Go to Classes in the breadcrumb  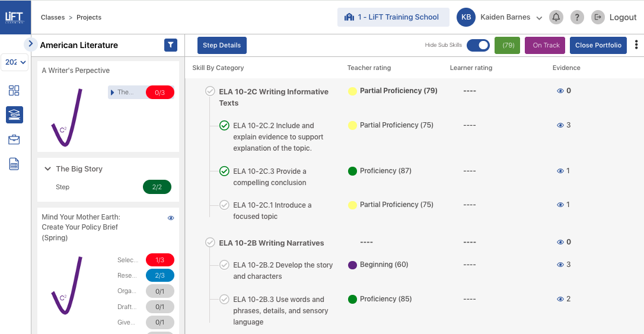coord(53,17)
